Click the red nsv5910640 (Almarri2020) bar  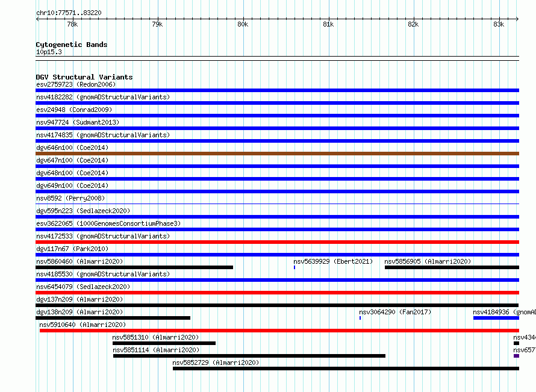(279, 331)
